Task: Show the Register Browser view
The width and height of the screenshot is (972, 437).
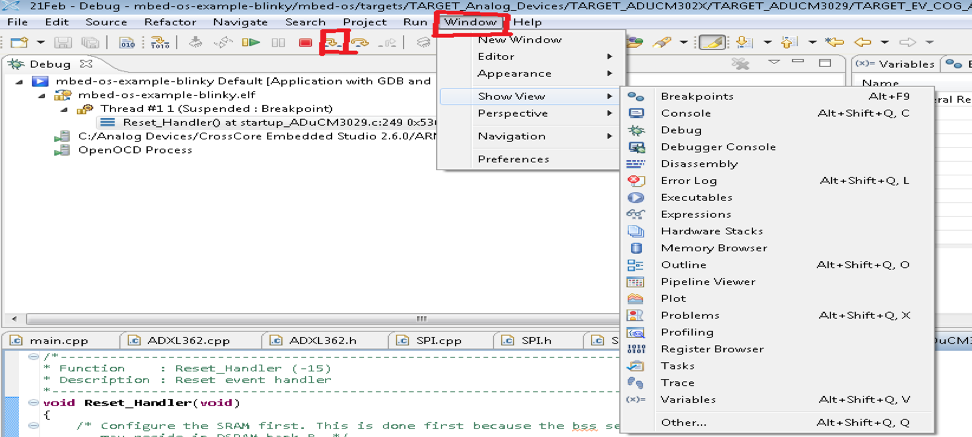Action: [x=777, y=349]
